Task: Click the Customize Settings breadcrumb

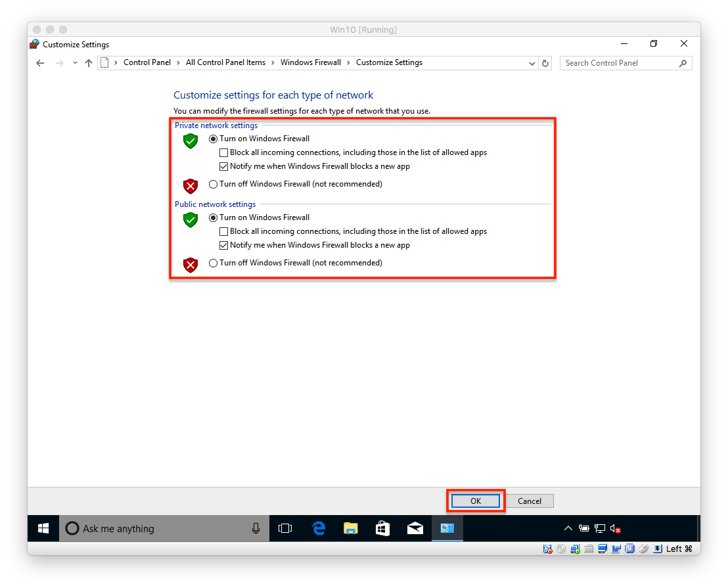Action: click(x=389, y=62)
